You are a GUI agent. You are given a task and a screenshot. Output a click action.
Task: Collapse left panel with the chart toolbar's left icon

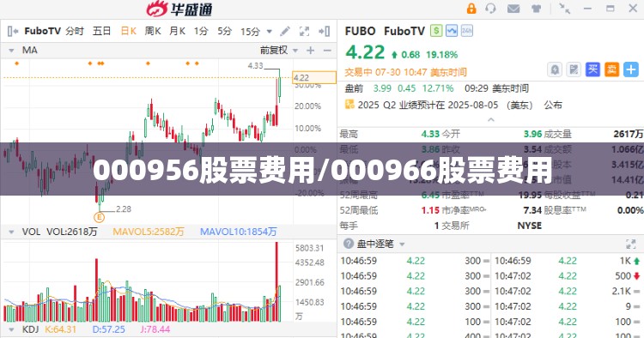click(x=13, y=31)
